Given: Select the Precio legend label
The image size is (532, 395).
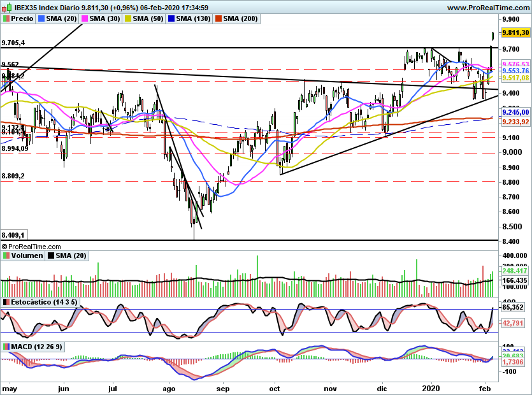Looking at the screenshot, I should coord(22,18).
